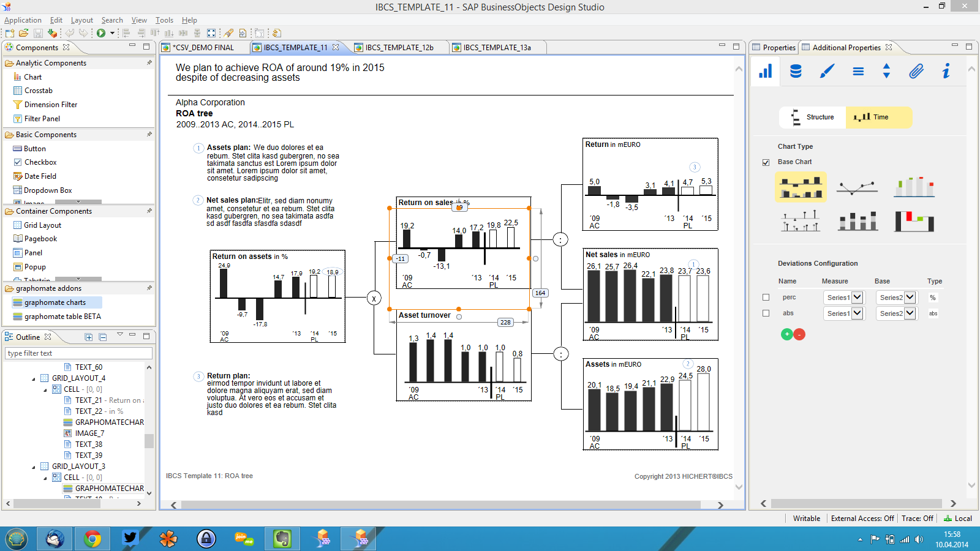
Task: Open the Layout menu
Action: tap(82, 20)
